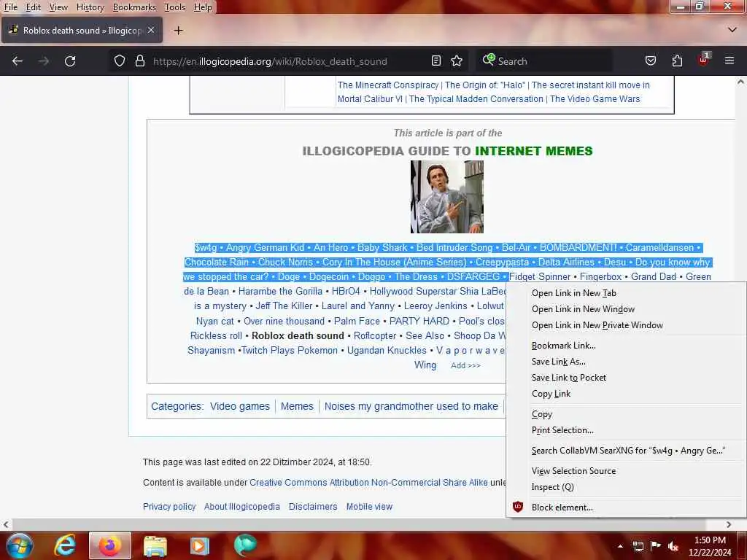Open uBlock Origin toolbar icon
The height and width of the screenshot is (560, 747).
click(704, 60)
